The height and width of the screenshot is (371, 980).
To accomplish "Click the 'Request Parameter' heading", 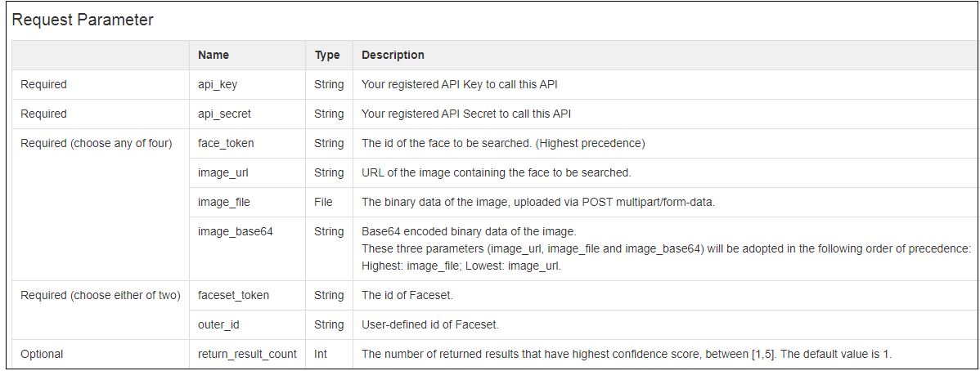I will pos(83,20).
